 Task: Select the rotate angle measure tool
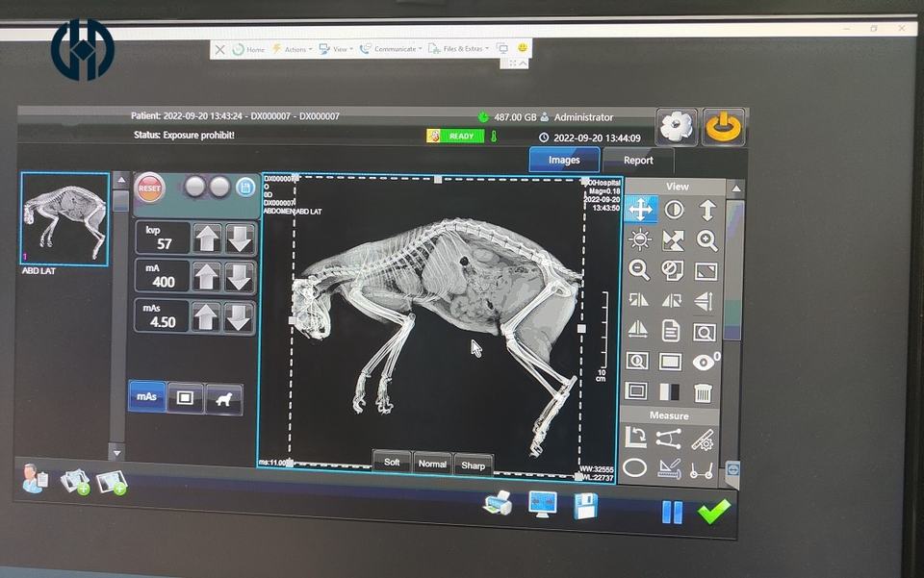(x=635, y=438)
